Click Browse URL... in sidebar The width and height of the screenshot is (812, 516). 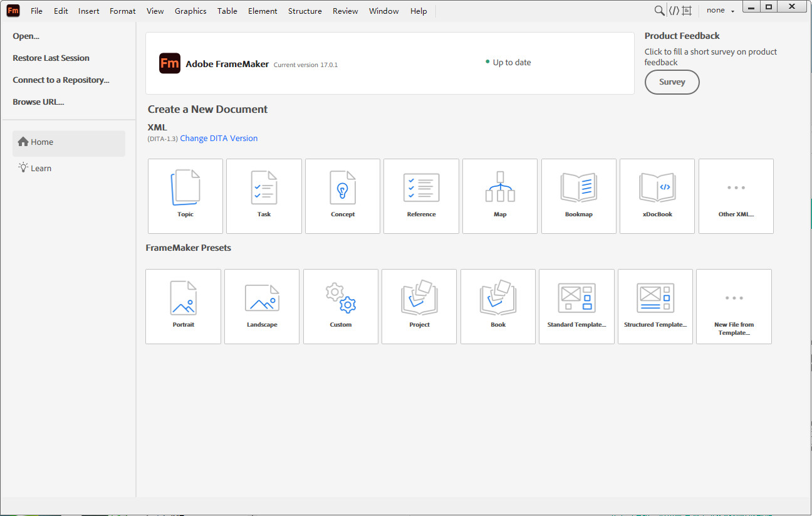(38, 102)
